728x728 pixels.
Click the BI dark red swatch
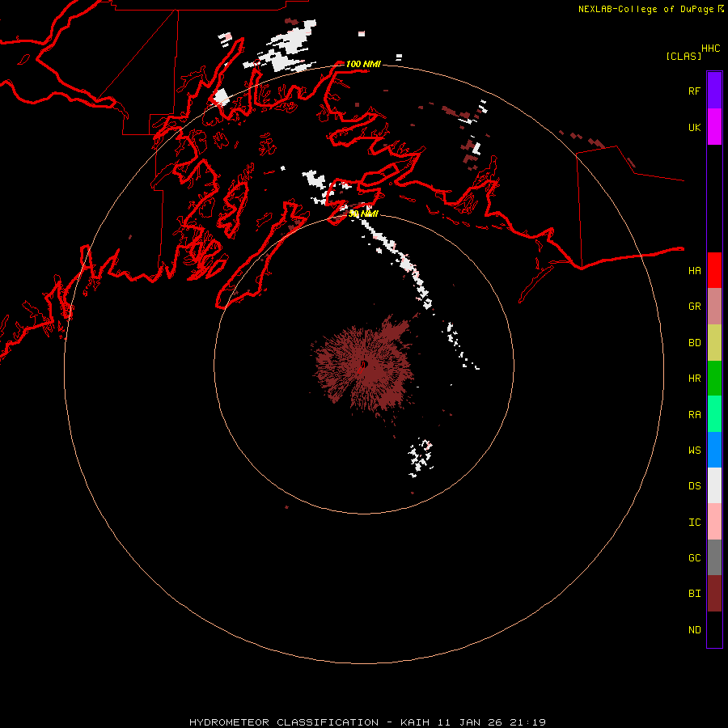(x=714, y=594)
